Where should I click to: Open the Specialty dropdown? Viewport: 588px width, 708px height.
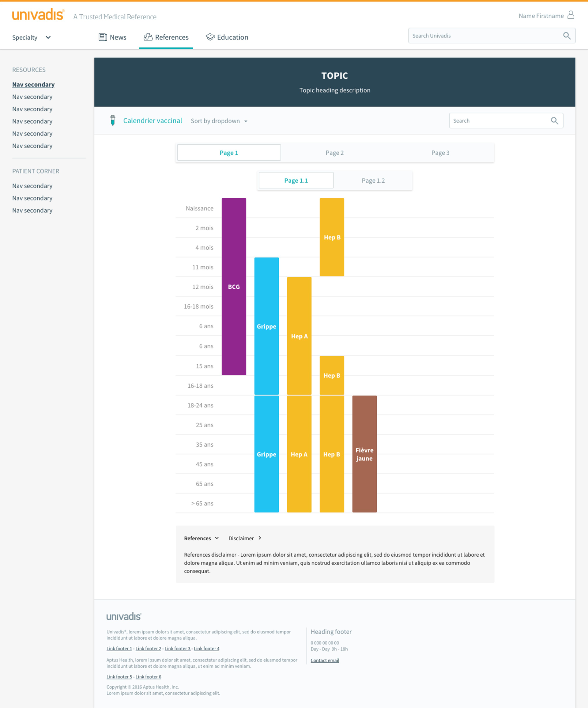[31, 37]
